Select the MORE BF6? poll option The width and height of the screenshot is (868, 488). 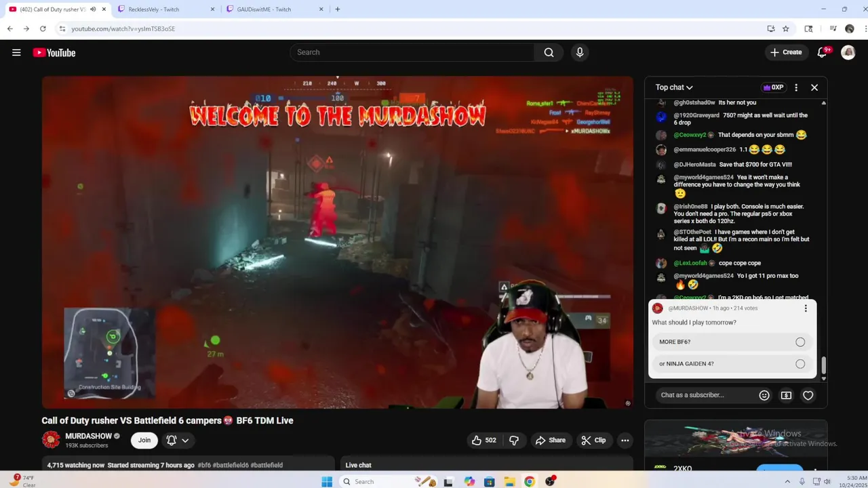click(732, 342)
